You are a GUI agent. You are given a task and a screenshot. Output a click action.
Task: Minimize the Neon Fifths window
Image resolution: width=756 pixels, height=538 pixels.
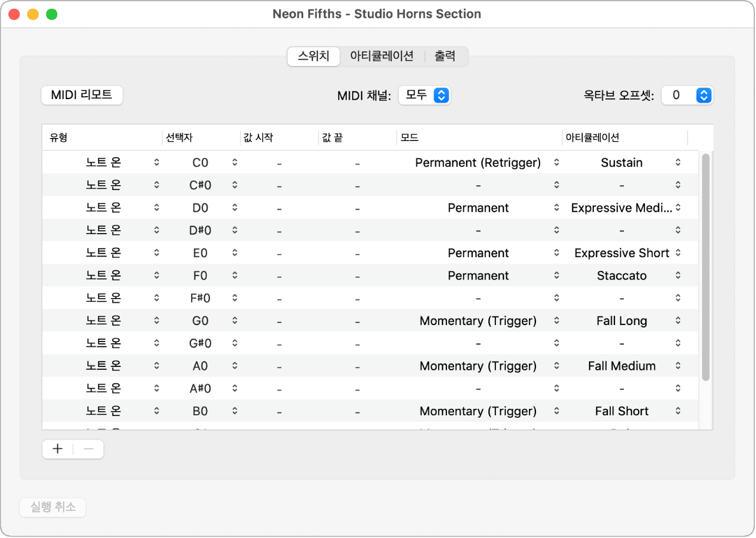coord(33,14)
